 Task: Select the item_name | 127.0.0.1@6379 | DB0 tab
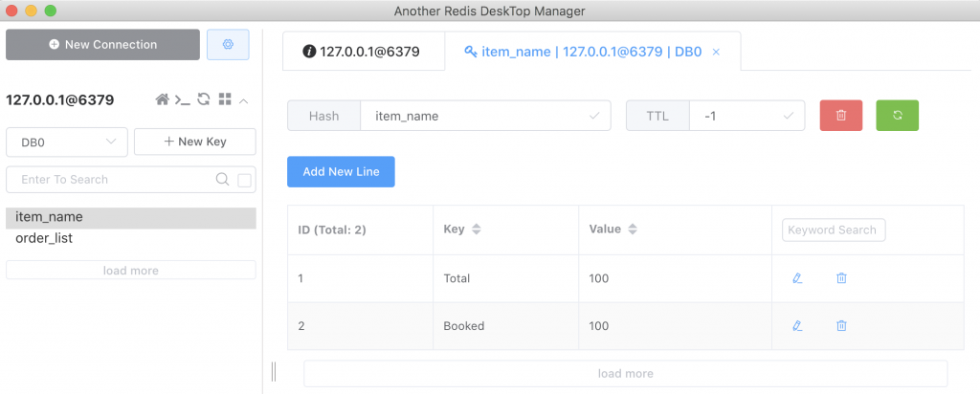[592, 52]
